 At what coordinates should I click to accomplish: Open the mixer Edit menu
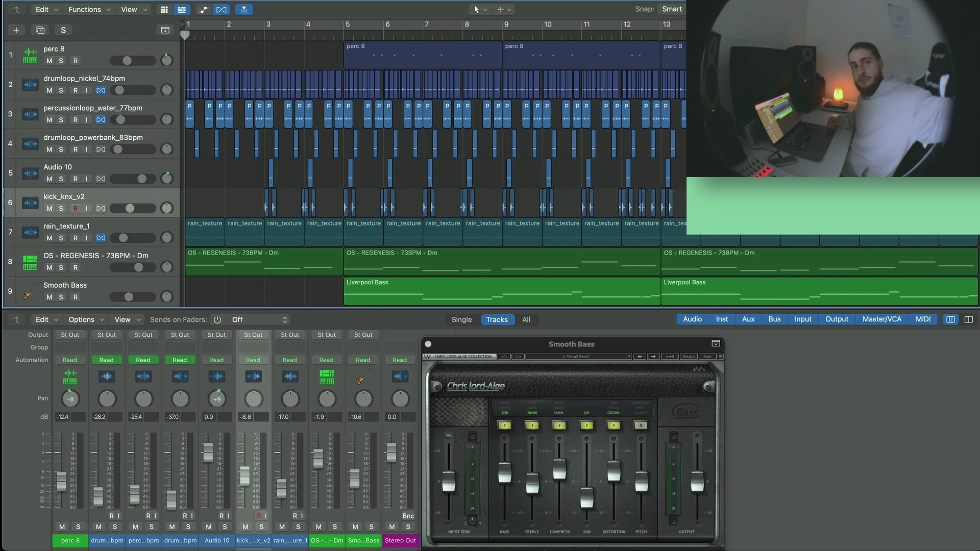46,320
